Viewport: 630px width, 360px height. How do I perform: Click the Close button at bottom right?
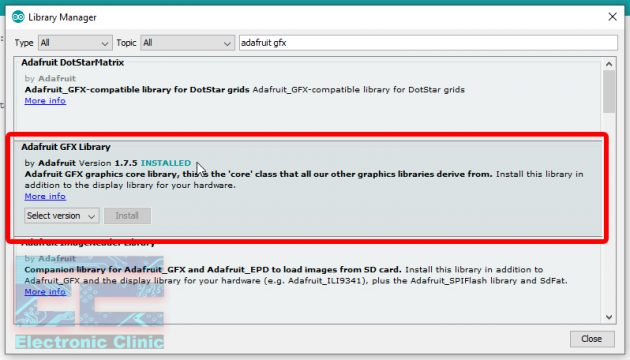click(x=592, y=339)
